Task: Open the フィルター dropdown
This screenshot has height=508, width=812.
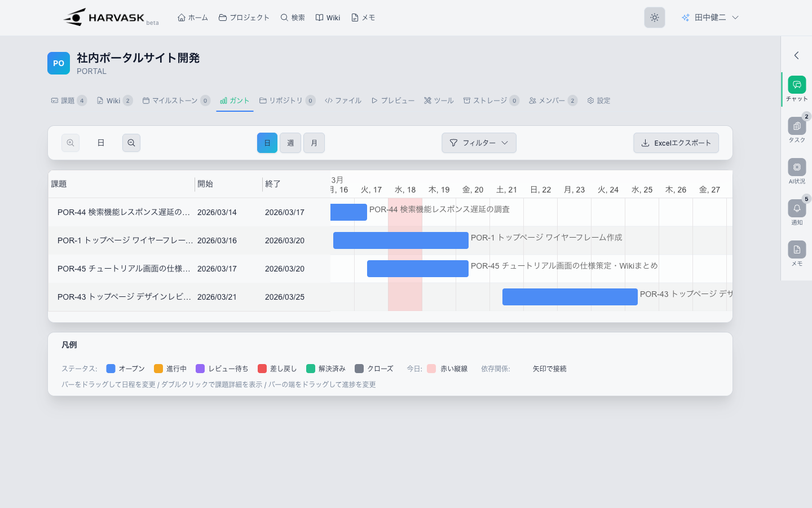Action: [x=479, y=143]
